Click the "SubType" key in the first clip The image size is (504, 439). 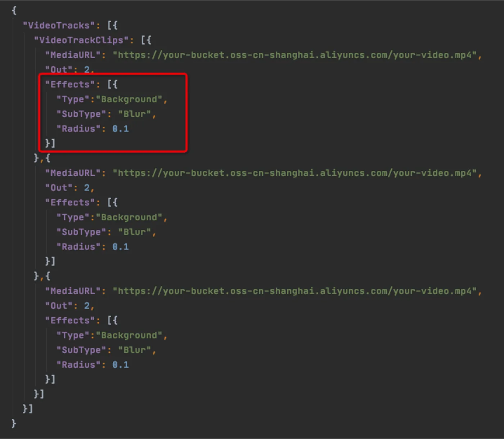point(81,114)
